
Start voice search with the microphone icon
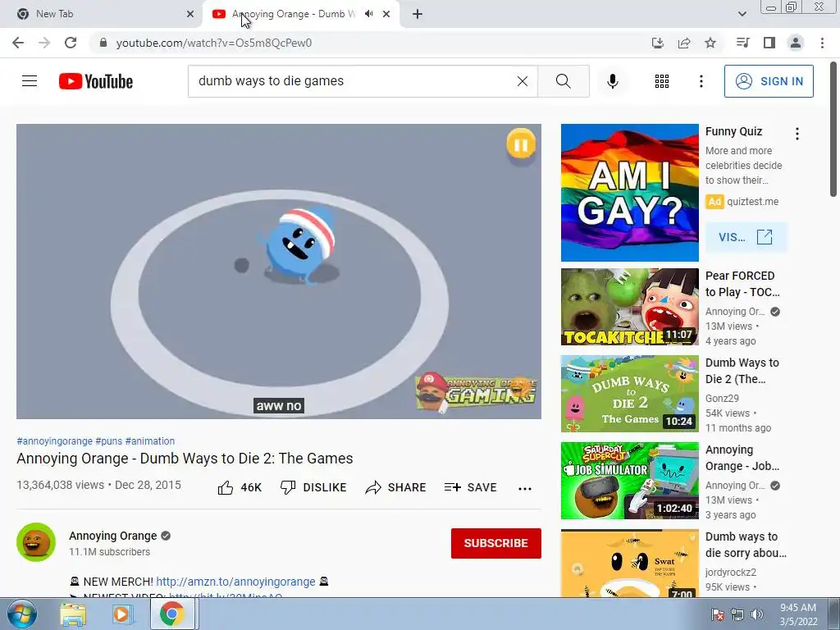612,81
